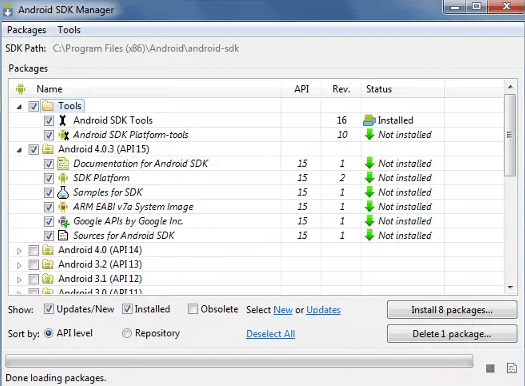Screen dimensions: 525x386
Task: Click the Installed status icon for SDK Tools
Action: pyautogui.click(x=369, y=120)
